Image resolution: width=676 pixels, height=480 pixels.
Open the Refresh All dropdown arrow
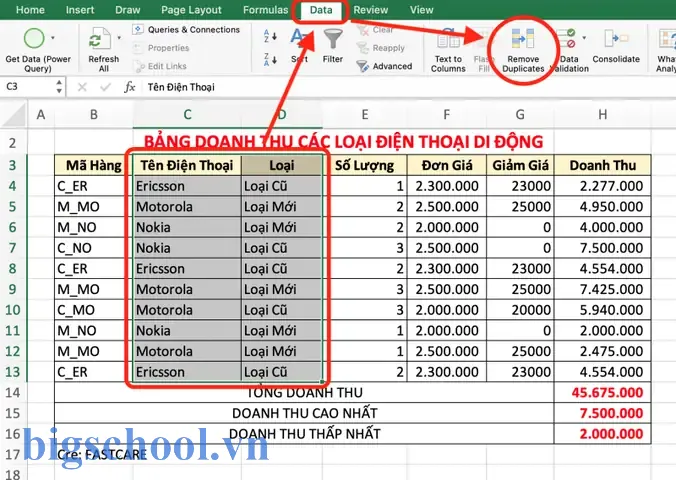[x=119, y=38]
